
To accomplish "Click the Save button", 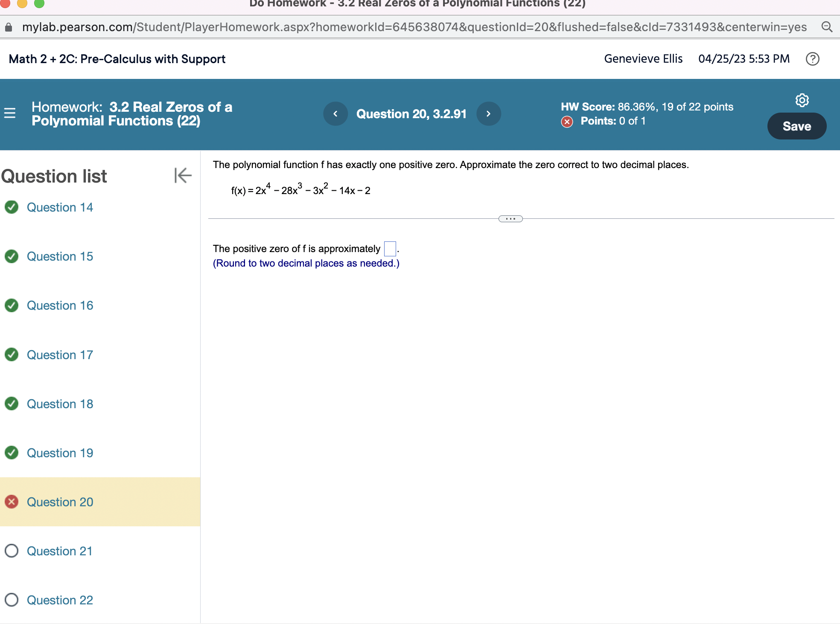I will (796, 126).
